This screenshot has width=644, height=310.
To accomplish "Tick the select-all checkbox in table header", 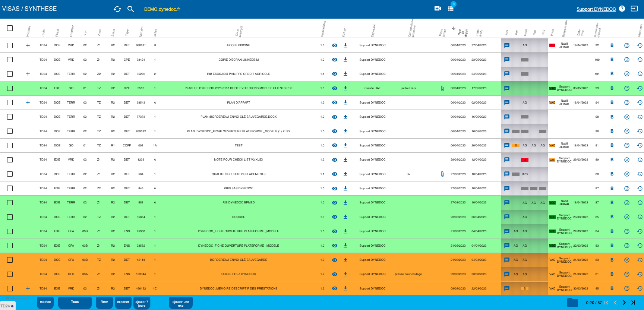I will coord(10,28).
